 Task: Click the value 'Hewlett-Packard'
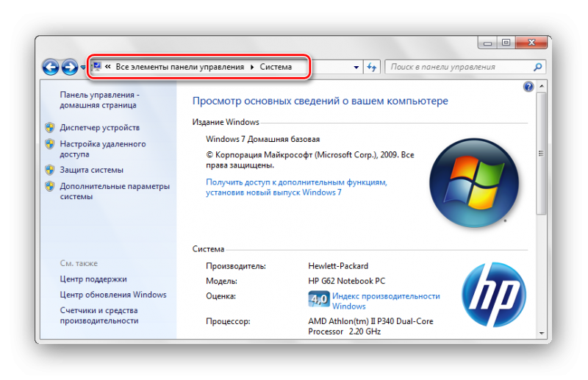coord(338,266)
